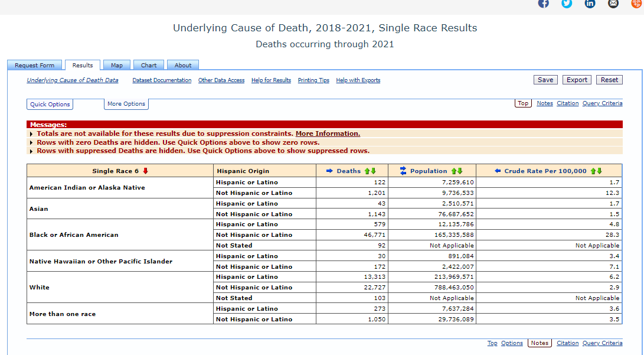Click the Reset button

610,80
